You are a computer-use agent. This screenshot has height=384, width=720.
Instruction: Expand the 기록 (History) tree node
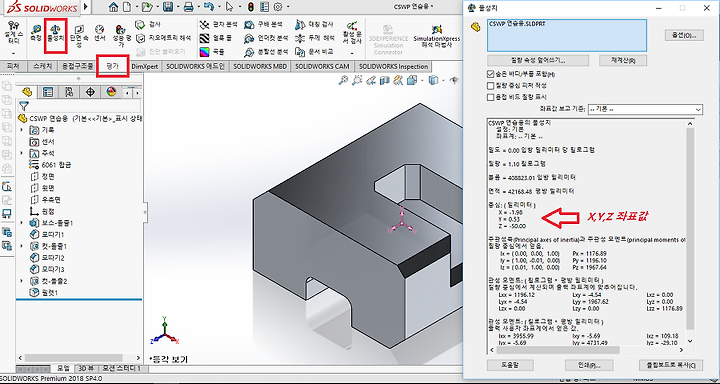pyautogui.click(x=22, y=130)
